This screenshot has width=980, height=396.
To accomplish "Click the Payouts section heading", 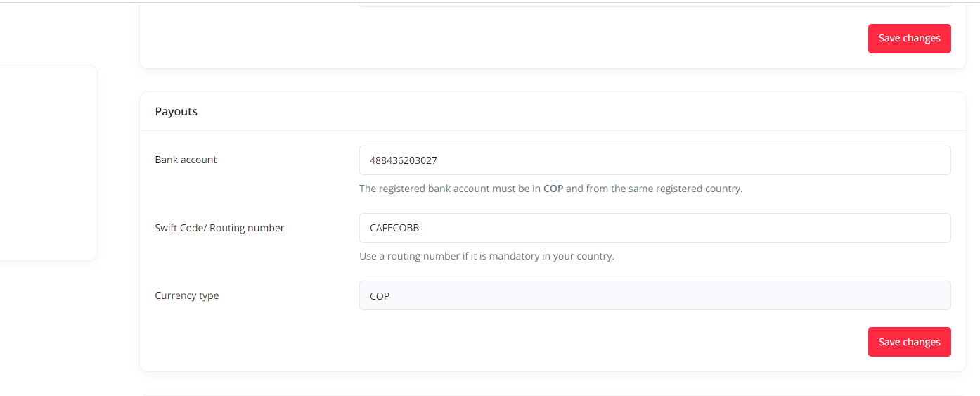I will point(176,111).
